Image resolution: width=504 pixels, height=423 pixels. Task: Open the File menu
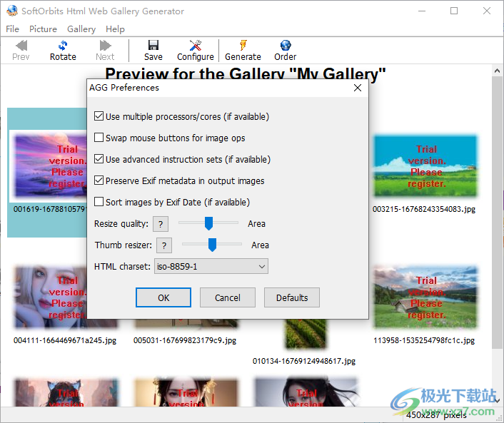pyautogui.click(x=13, y=29)
